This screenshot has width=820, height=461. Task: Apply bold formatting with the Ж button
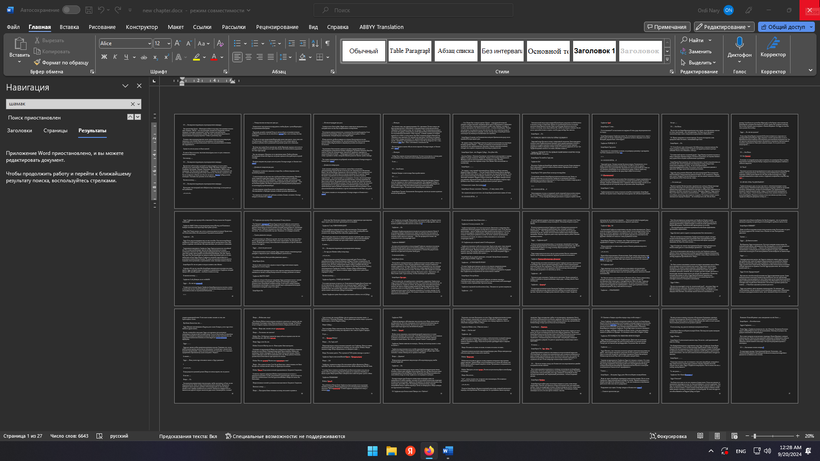point(104,57)
